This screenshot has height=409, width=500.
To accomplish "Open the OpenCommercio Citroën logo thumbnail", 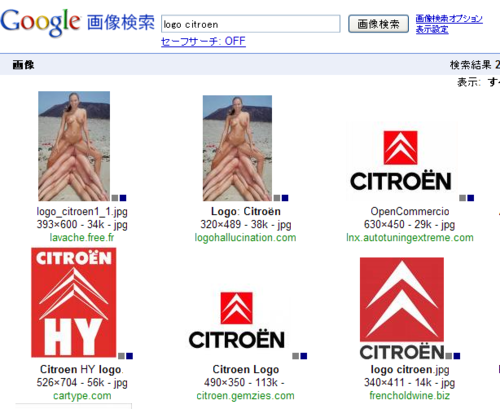I will (x=401, y=161).
